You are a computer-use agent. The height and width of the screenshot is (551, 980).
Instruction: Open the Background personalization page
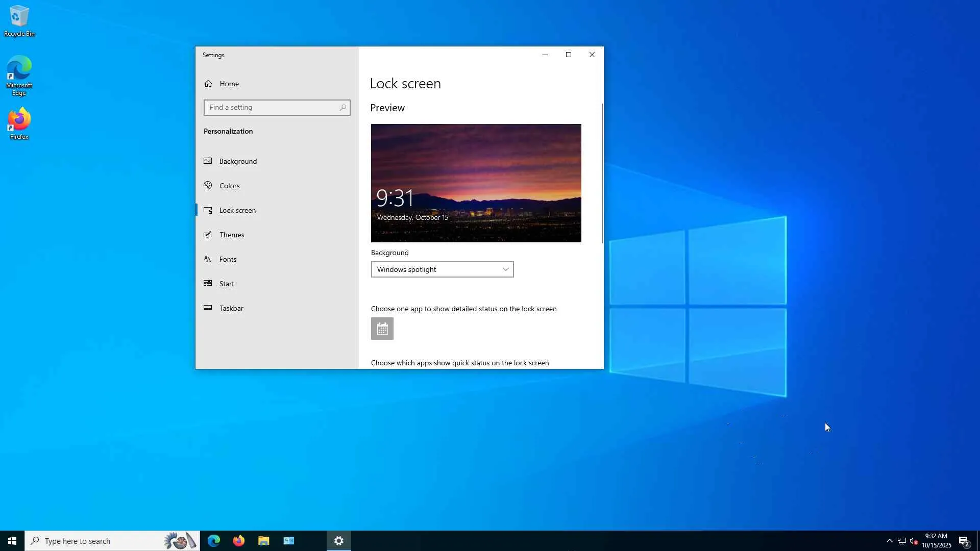pyautogui.click(x=238, y=161)
